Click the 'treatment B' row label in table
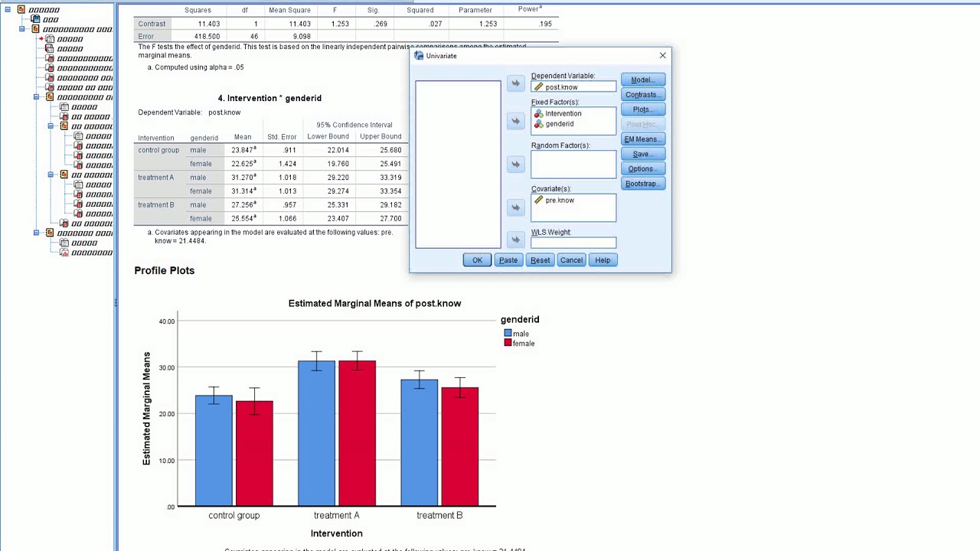Image resolution: width=980 pixels, height=551 pixels. pos(156,205)
